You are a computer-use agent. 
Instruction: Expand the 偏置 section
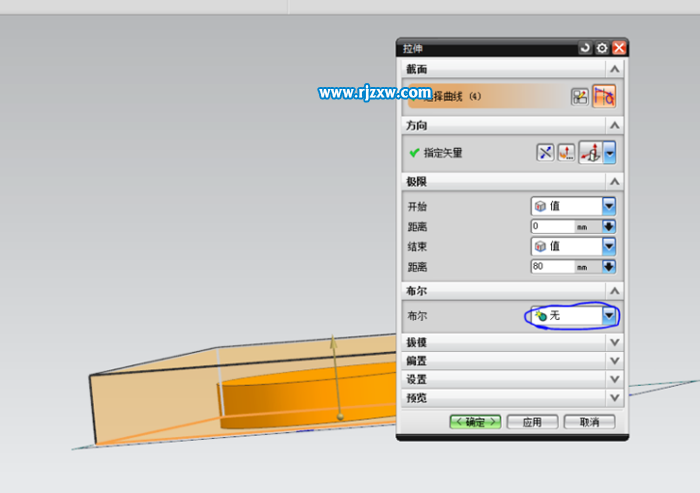[615, 361]
